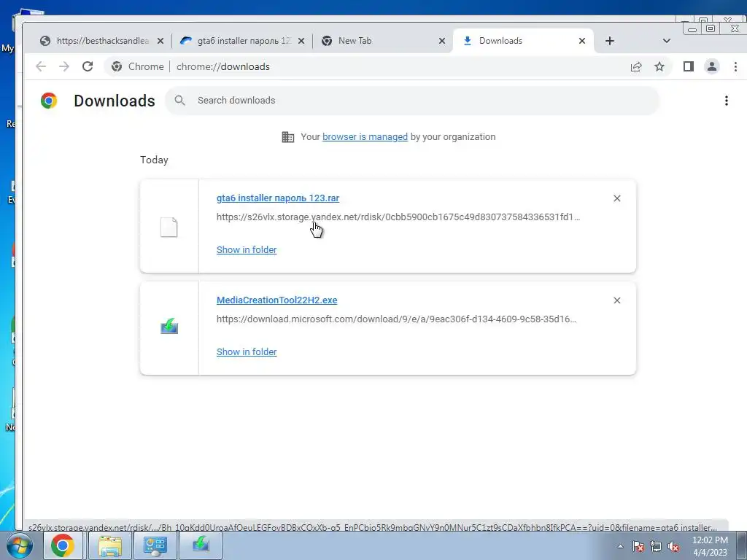This screenshot has width=747, height=560.
Task: Remove MediaCreationTool22H2.exe from the list
Action: [617, 300]
